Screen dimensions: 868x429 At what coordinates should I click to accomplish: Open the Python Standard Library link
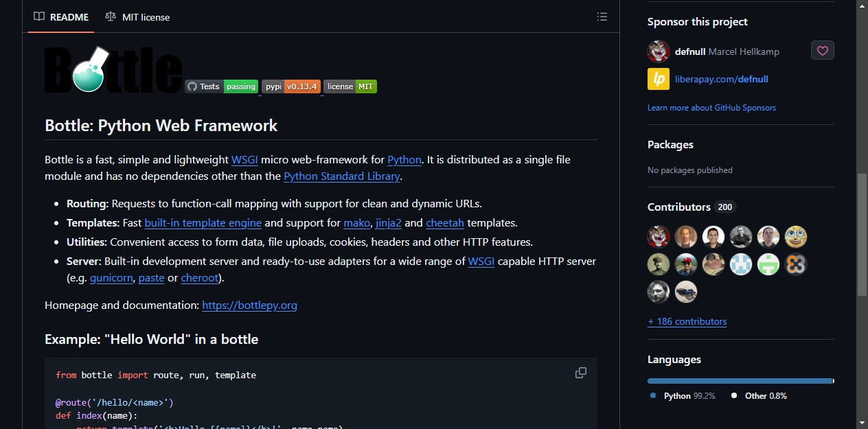pos(341,176)
